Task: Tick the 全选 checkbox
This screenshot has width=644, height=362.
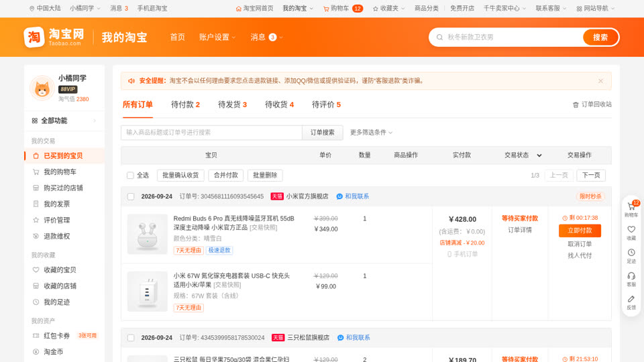Action: tap(130, 175)
